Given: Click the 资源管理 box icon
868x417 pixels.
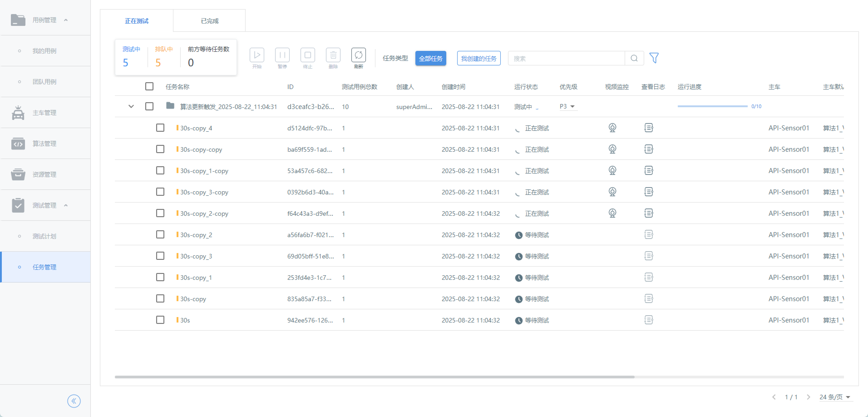Looking at the screenshot, I should pos(18,174).
